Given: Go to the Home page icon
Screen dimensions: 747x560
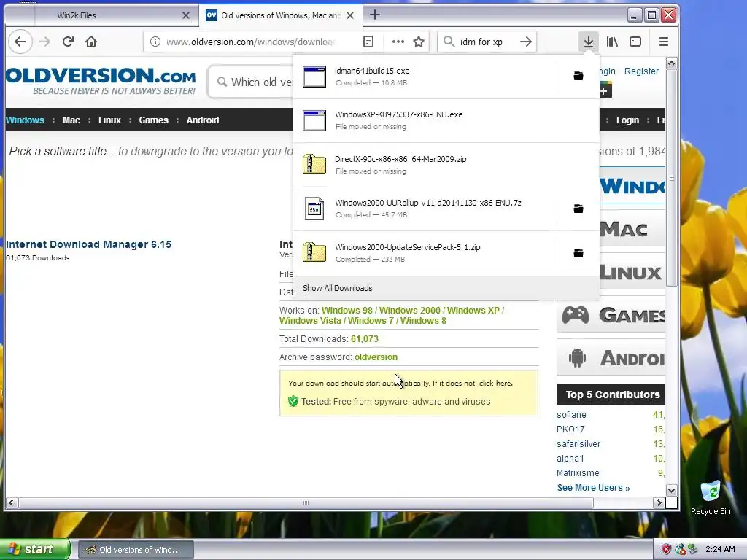Looking at the screenshot, I should 91,42.
